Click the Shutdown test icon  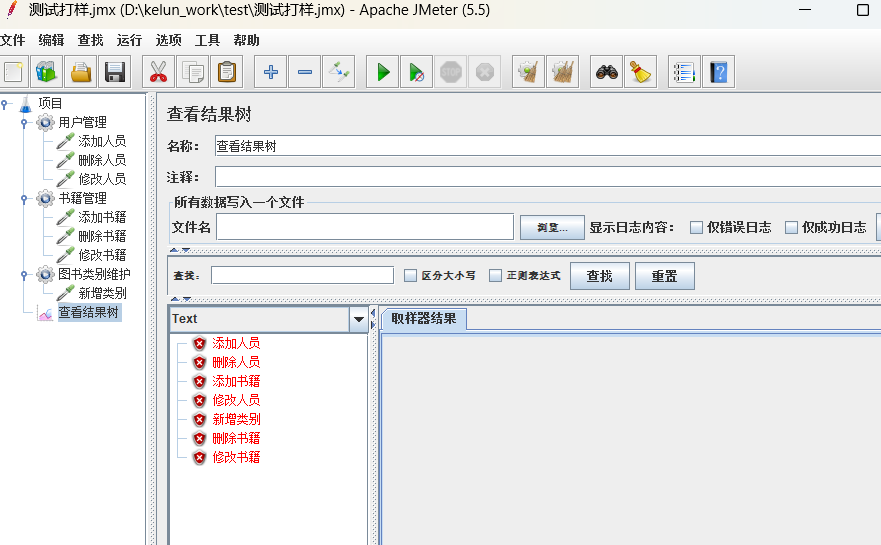(x=484, y=72)
